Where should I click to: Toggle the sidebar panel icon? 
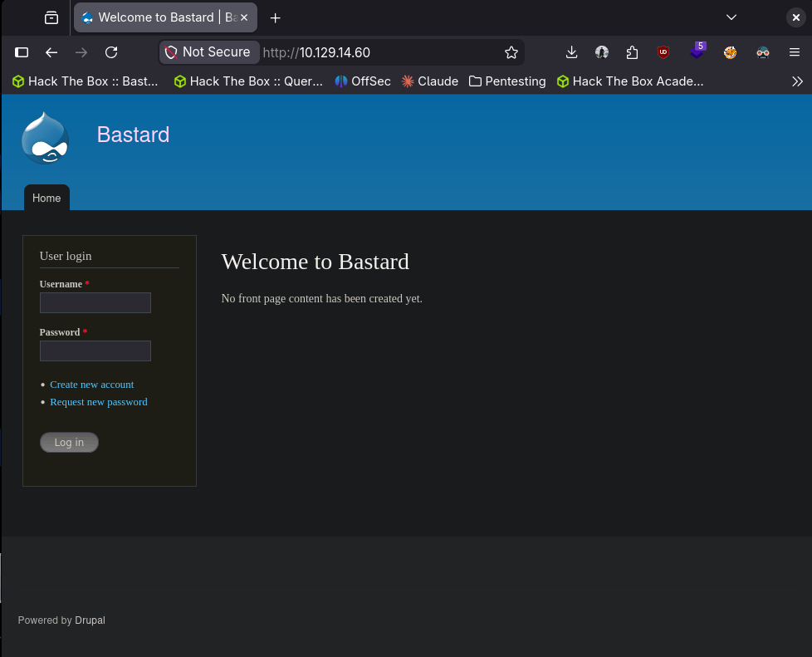click(22, 52)
